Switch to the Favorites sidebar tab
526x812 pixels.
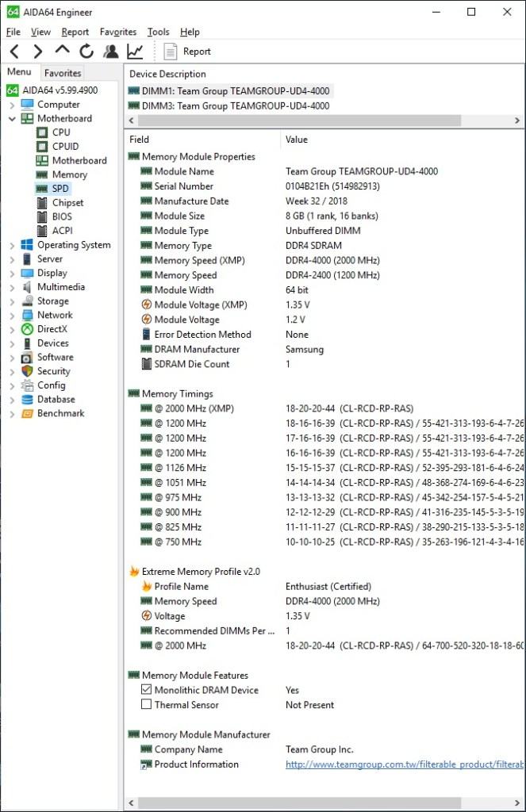(63, 73)
